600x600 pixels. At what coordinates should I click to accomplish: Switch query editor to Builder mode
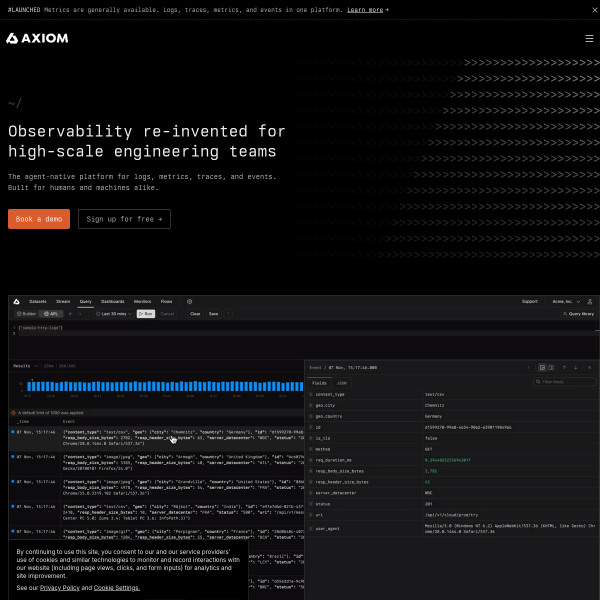(26, 314)
